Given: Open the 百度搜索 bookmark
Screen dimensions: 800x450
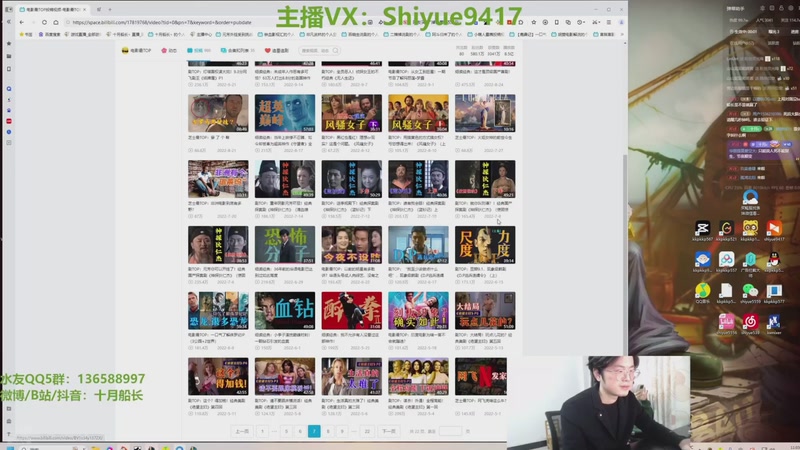Looking at the screenshot, I should coord(49,35).
